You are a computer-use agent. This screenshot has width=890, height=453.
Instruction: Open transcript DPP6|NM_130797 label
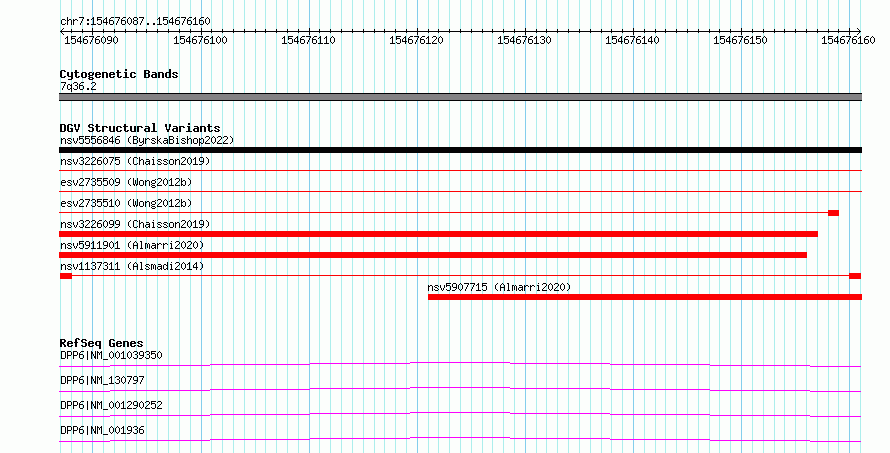pos(102,380)
